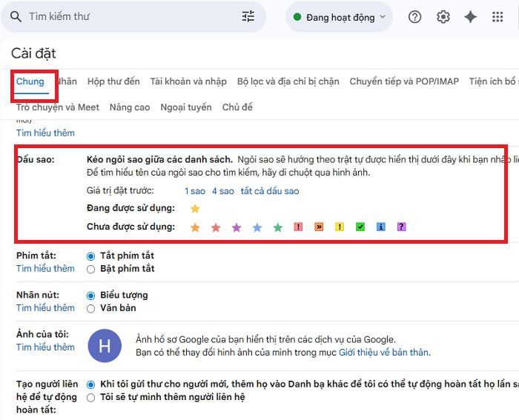Open Trò chuyện và Meet tab
This screenshot has width=519, height=420.
[58, 107]
